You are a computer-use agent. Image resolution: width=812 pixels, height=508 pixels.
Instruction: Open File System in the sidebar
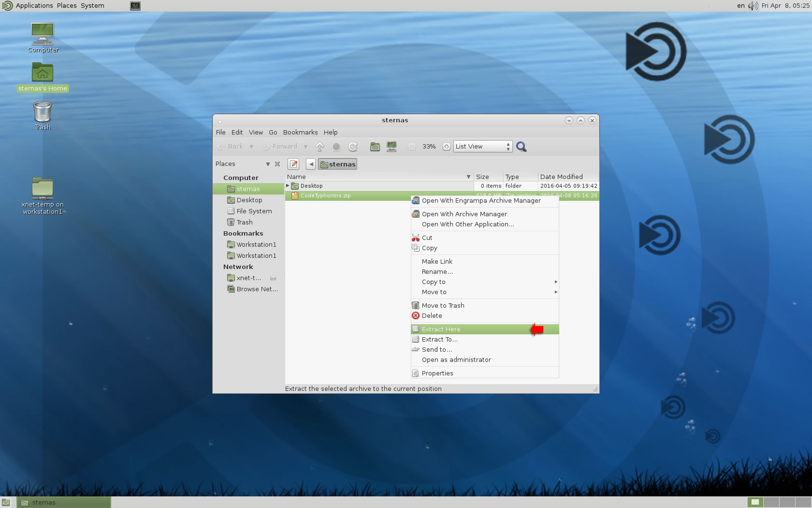click(248, 211)
